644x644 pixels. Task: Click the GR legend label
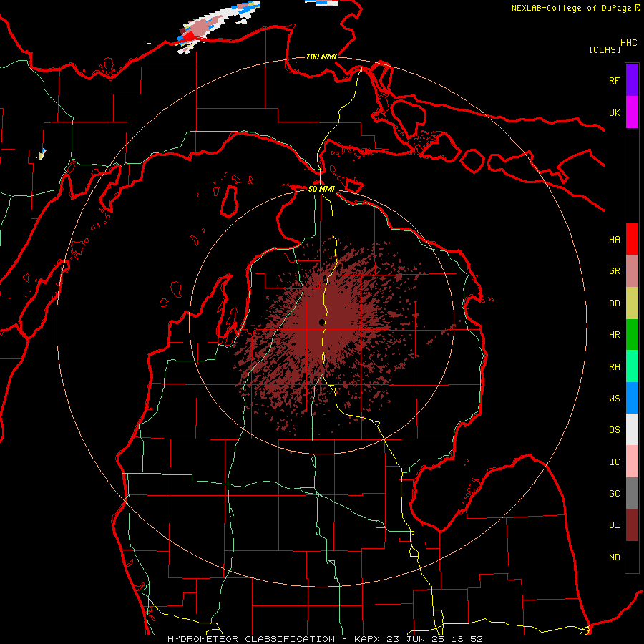[x=614, y=271]
